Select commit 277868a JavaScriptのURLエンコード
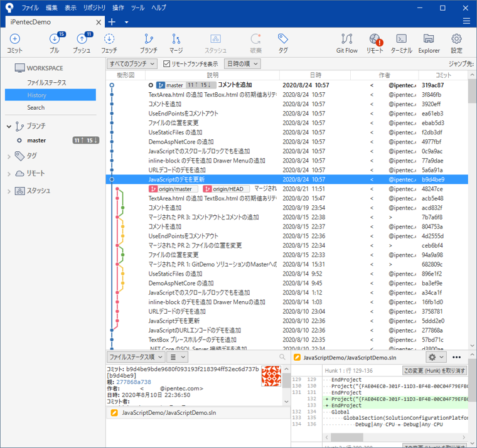 click(287, 330)
